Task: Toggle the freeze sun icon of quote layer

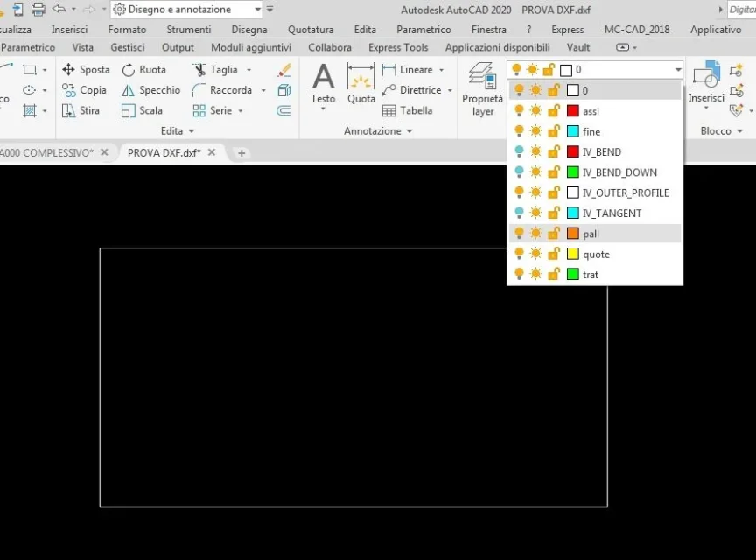Action: pos(535,254)
